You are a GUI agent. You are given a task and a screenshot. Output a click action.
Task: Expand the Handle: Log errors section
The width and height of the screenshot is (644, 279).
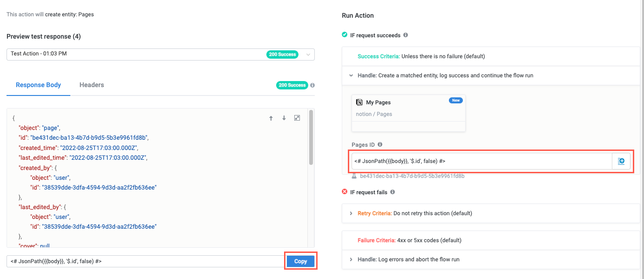click(x=351, y=259)
